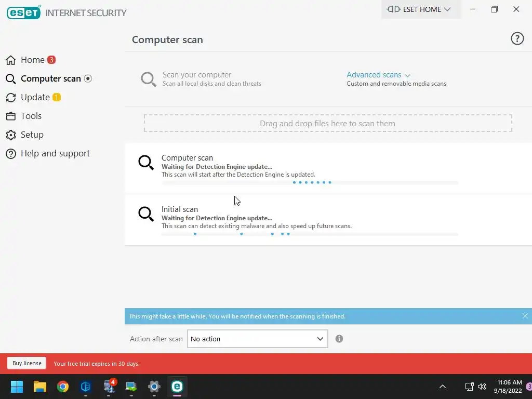Click the blue hexagon taskbar app icon

(86, 387)
